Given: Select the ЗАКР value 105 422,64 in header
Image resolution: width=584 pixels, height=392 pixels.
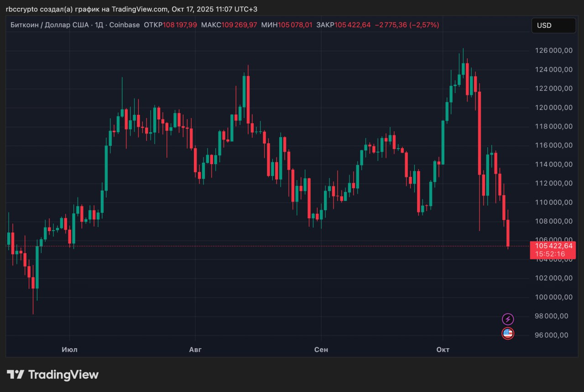Looking at the screenshot, I should pos(352,25).
